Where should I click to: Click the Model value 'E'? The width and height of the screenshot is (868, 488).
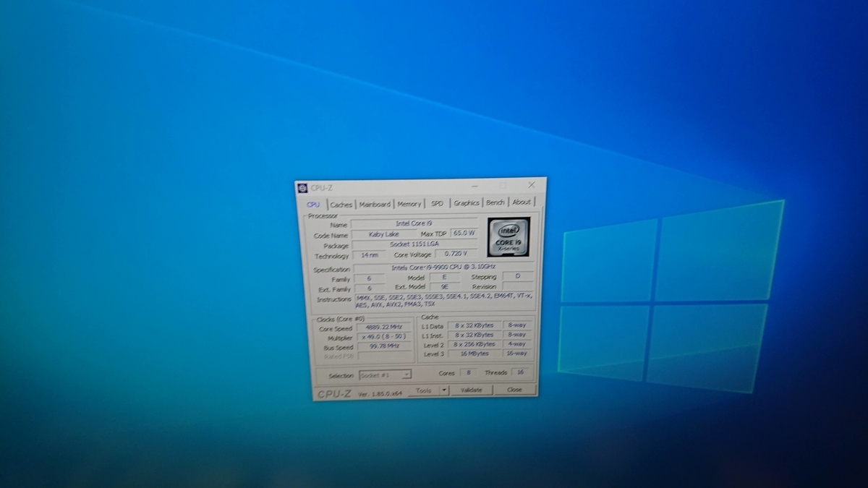tap(444, 277)
